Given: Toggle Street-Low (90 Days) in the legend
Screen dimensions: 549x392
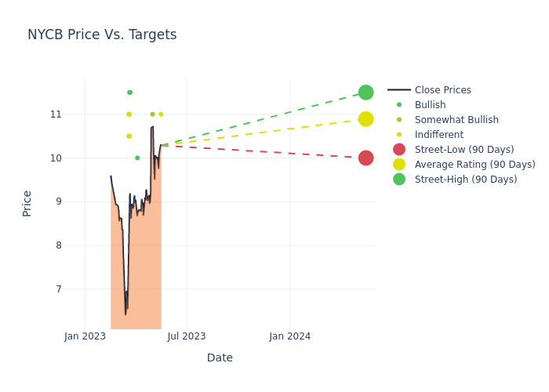Looking at the screenshot, I should tap(464, 150).
